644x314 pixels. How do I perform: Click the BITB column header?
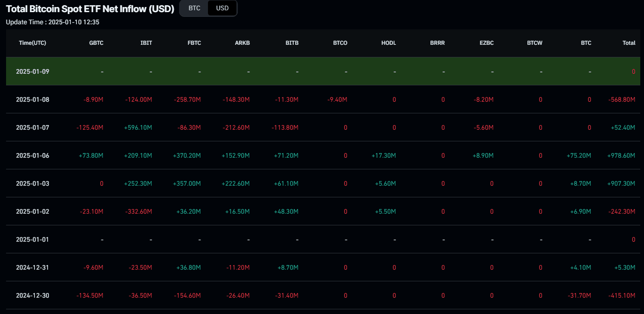point(292,43)
